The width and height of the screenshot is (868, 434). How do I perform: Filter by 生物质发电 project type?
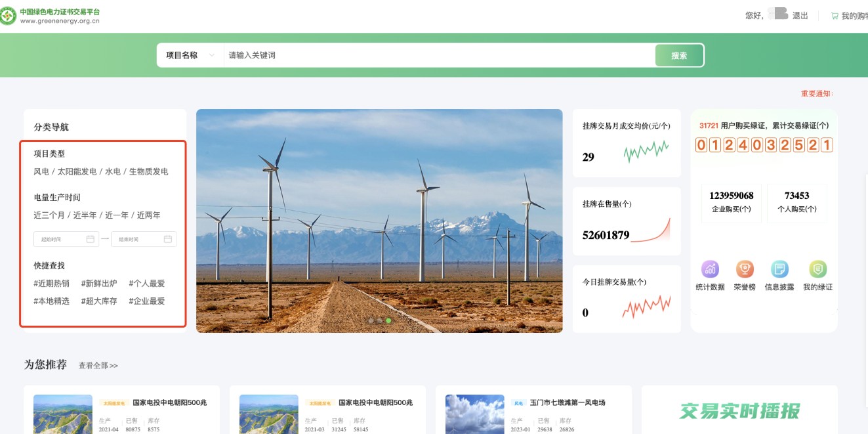pyautogui.click(x=148, y=171)
